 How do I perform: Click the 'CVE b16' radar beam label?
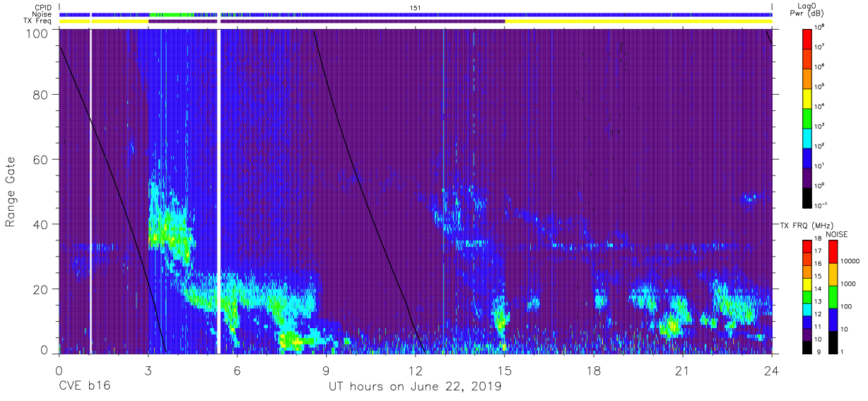[x=84, y=387]
